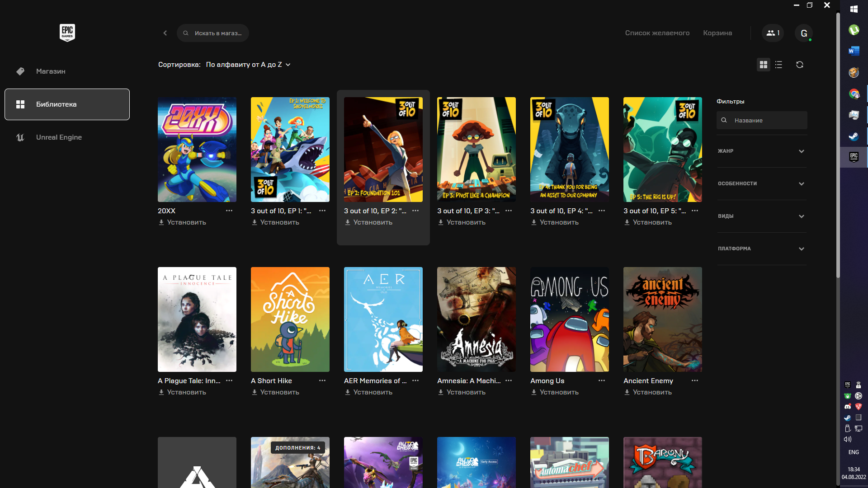Open the sort order dropdown
Viewport: 868px width, 488px height.
(x=248, y=65)
